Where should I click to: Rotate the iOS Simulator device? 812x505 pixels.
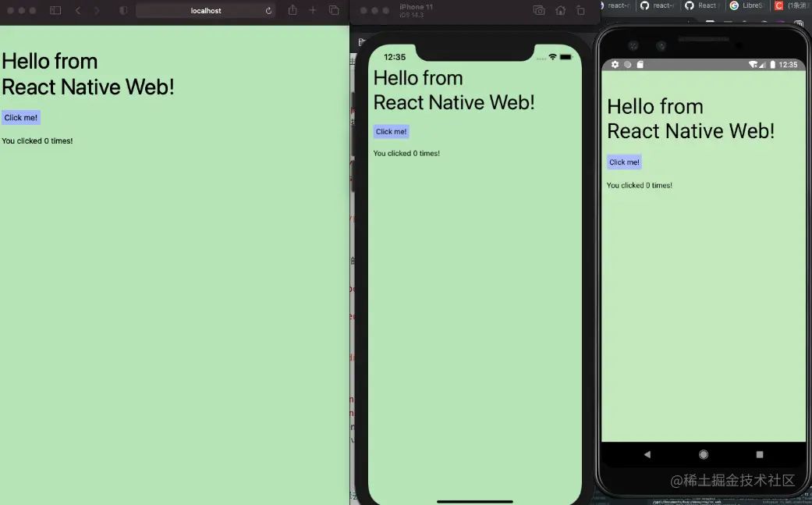tap(580, 10)
